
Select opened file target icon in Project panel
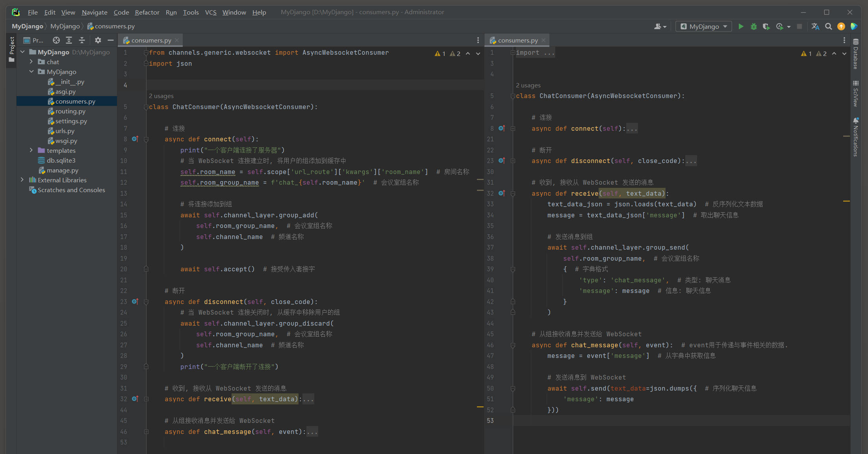tap(56, 40)
